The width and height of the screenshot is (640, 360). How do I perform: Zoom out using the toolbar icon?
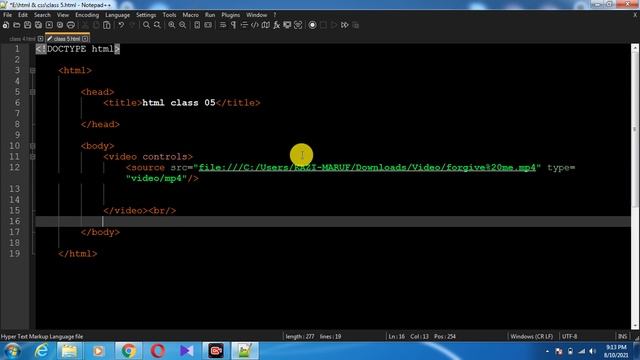[182, 25]
